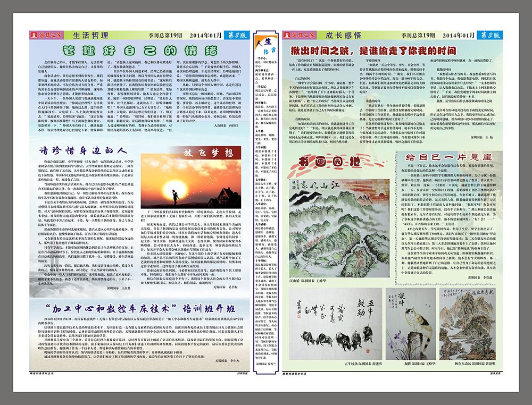The image size is (532, 405).
Task: Click the 放飞梦想 banner title
Action: pyautogui.click(x=209, y=153)
